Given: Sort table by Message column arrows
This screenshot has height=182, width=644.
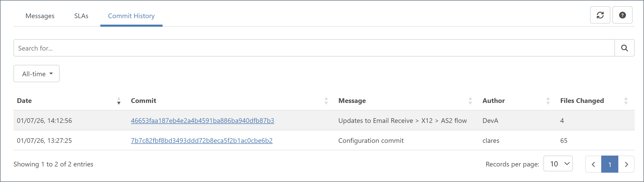Looking at the screenshot, I should tap(470, 101).
